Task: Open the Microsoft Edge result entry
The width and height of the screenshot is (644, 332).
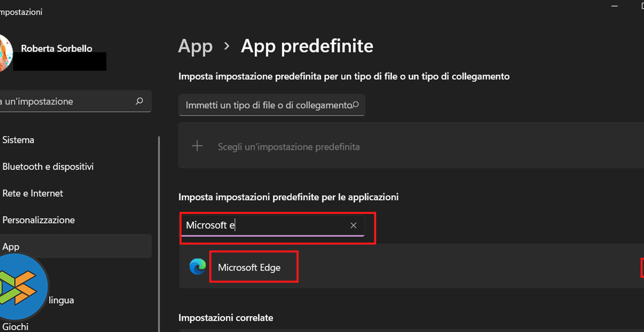Action: [x=249, y=267]
